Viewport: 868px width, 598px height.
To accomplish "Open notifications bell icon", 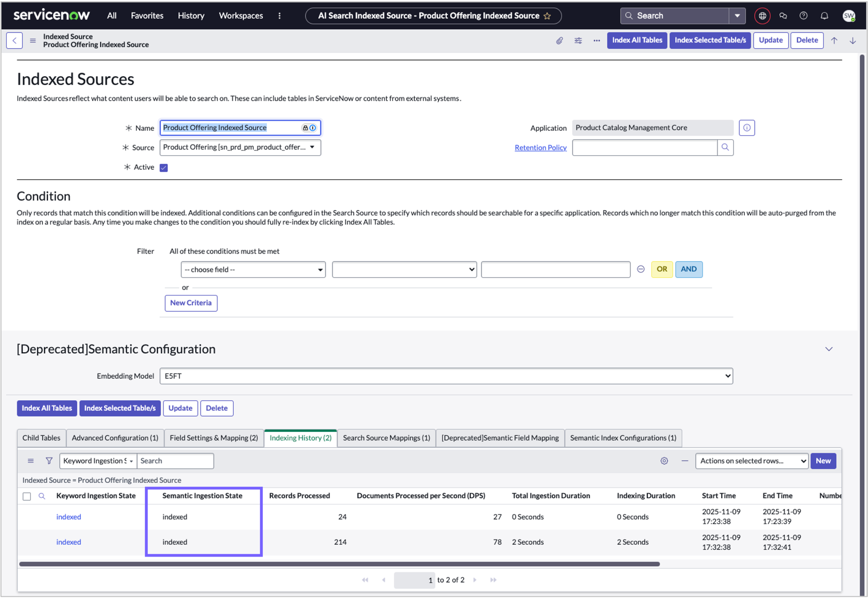I will (x=824, y=16).
